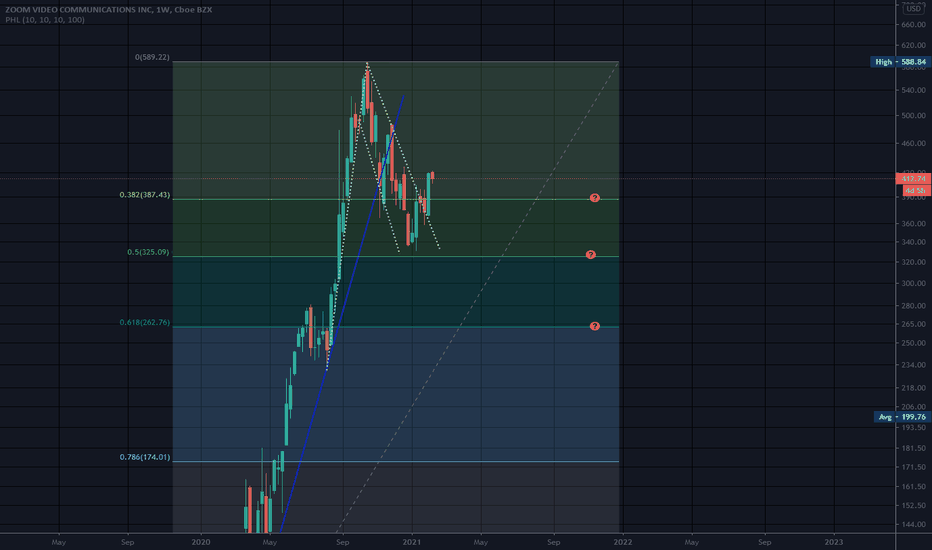Click the 360.00 price axis value

tap(914, 224)
